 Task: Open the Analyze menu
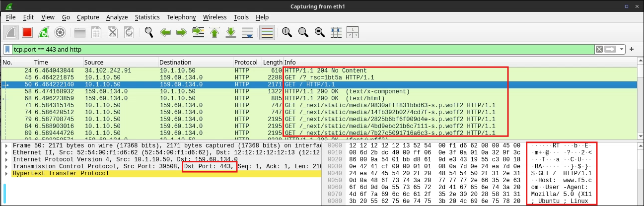click(117, 17)
